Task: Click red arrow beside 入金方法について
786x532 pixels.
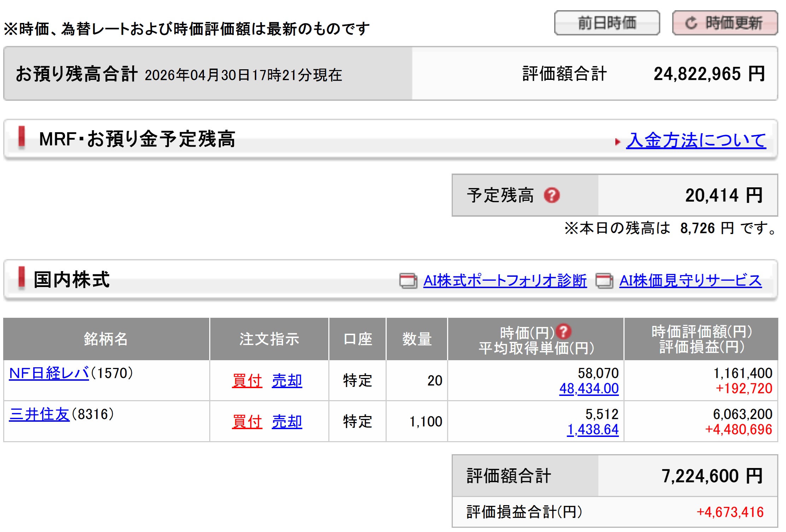Action: pyautogui.click(x=617, y=142)
